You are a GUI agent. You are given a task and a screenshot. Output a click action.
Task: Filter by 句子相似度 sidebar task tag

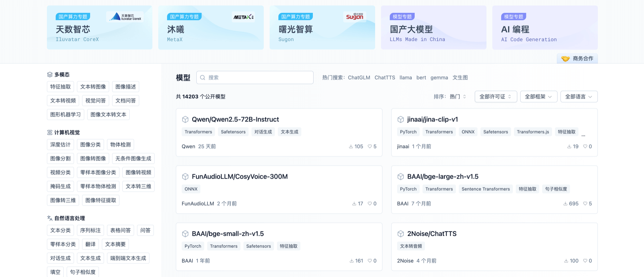(83, 272)
